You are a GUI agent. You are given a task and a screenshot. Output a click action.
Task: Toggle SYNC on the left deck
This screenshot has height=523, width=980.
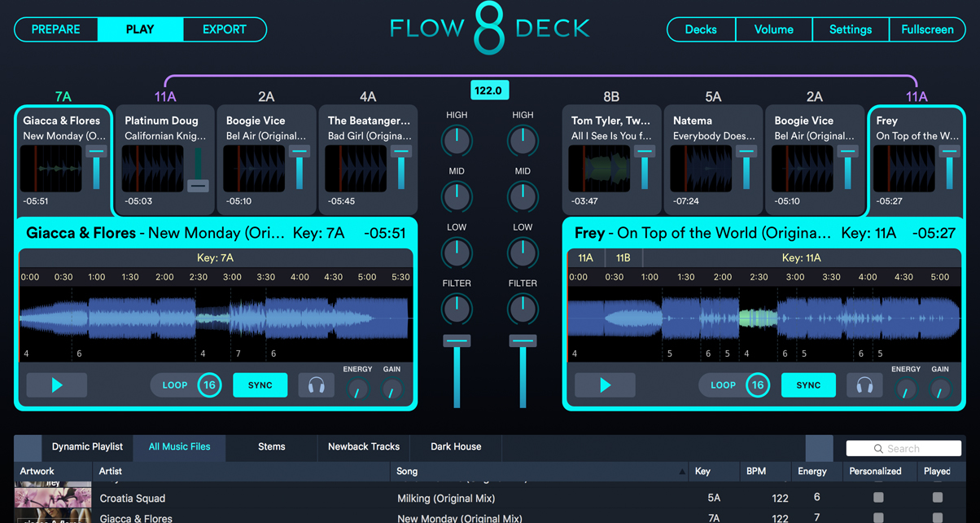(x=260, y=385)
